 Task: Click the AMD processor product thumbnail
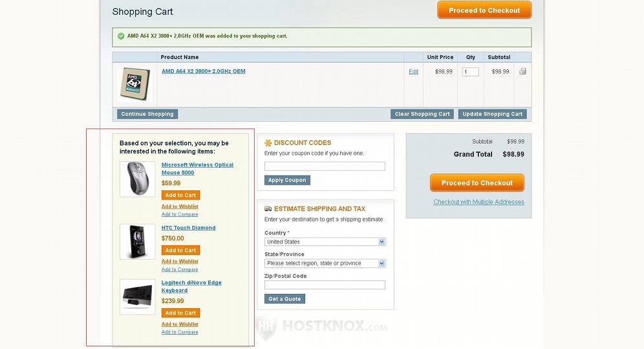(135, 84)
